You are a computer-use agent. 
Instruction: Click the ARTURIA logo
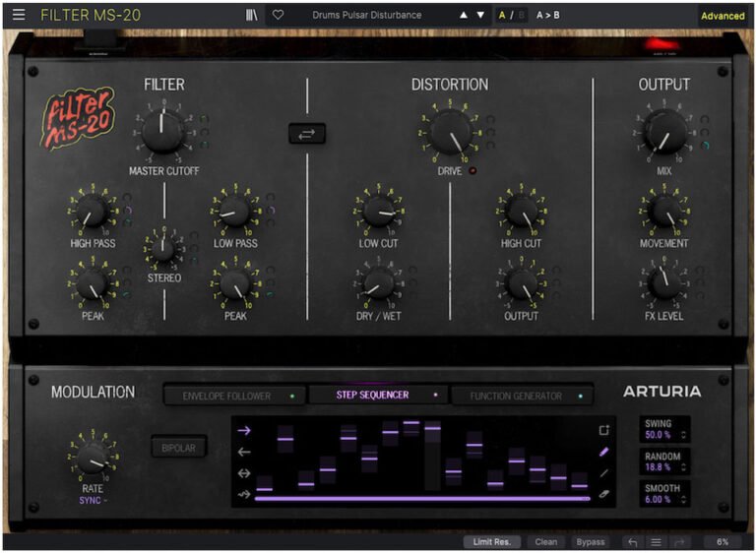661,392
